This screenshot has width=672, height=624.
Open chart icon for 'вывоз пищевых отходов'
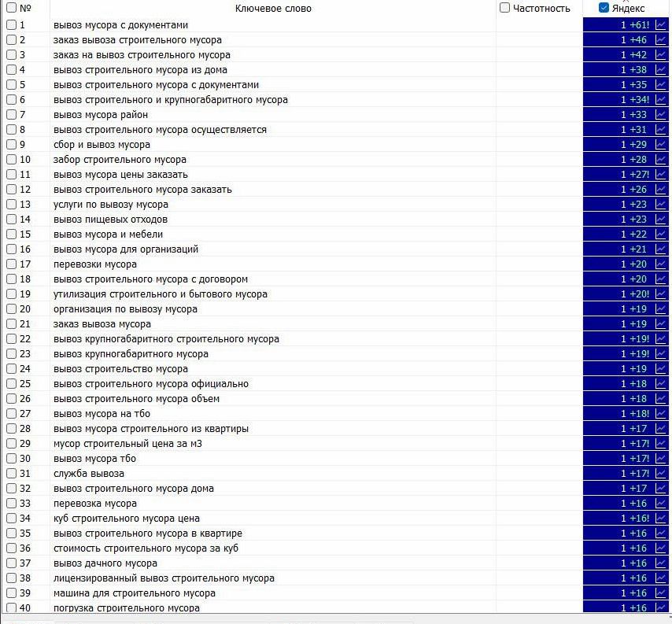coord(661,220)
